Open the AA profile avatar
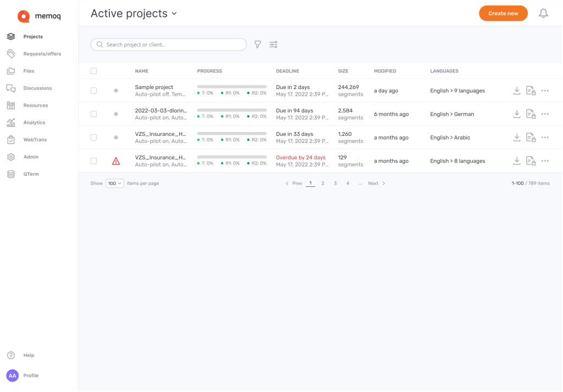This screenshot has width=563, height=392. tap(12, 376)
